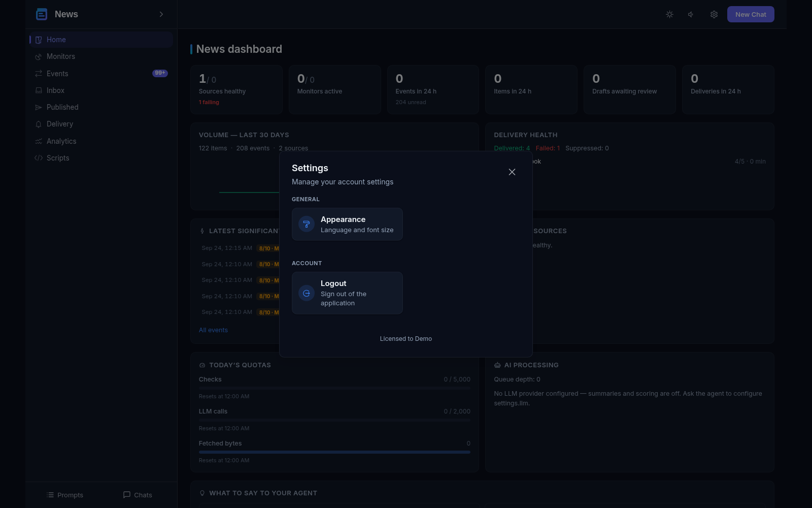Viewport: 812px width, 508px height.
Task: Toggle light theme with sun icon
Action: [669, 14]
